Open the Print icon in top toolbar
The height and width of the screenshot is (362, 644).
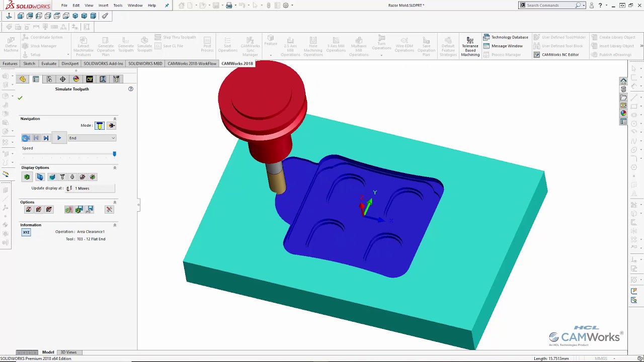229,6
